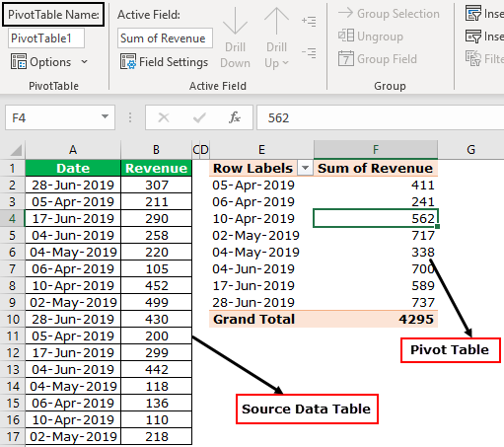Click the PivotTable Name input field
Screen dimensions: 504x447
[46, 38]
